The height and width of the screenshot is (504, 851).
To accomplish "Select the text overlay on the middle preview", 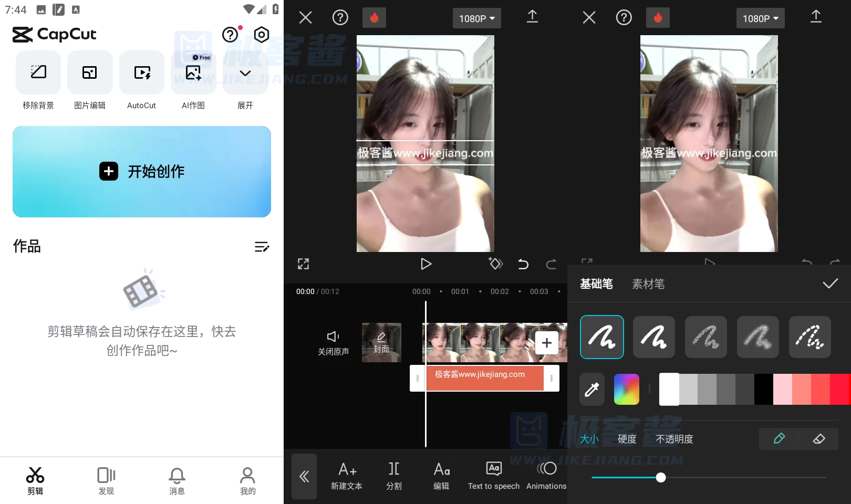I will 426,153.
